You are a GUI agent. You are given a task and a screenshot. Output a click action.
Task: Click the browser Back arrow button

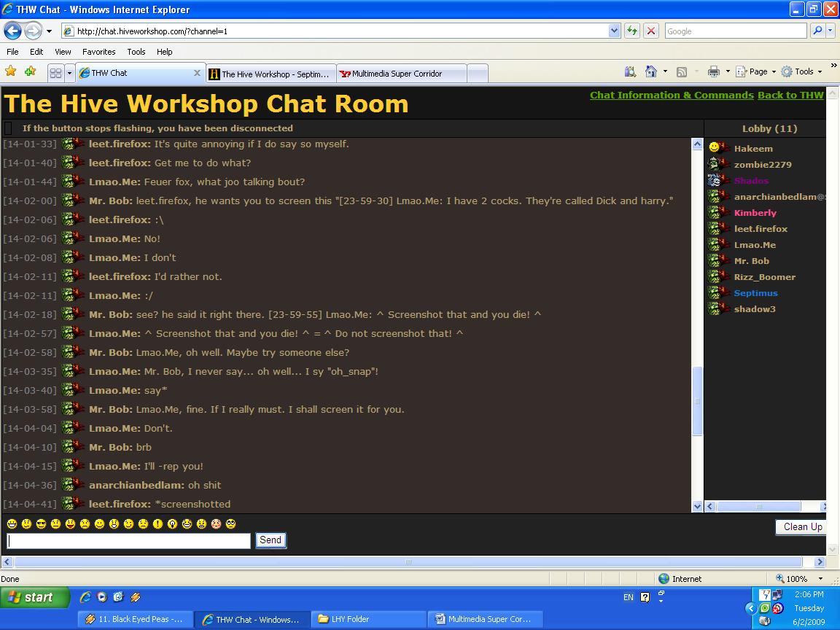tap(13, 31)
